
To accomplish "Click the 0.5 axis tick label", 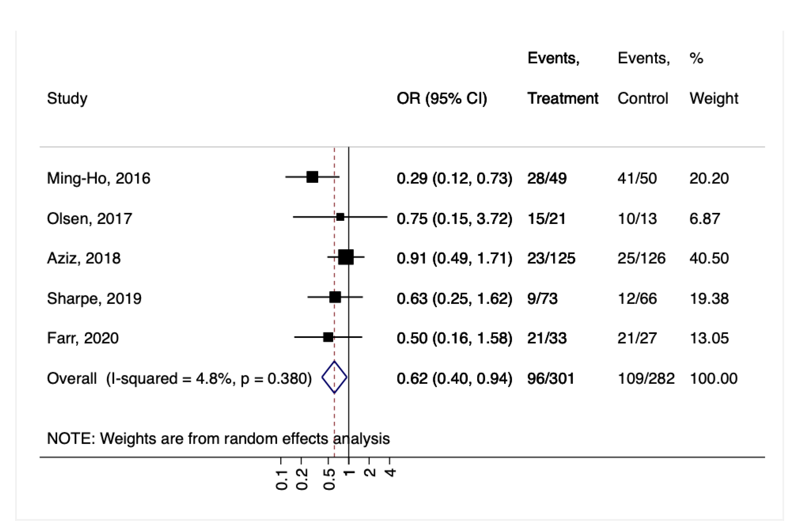I will coord(329,480).
